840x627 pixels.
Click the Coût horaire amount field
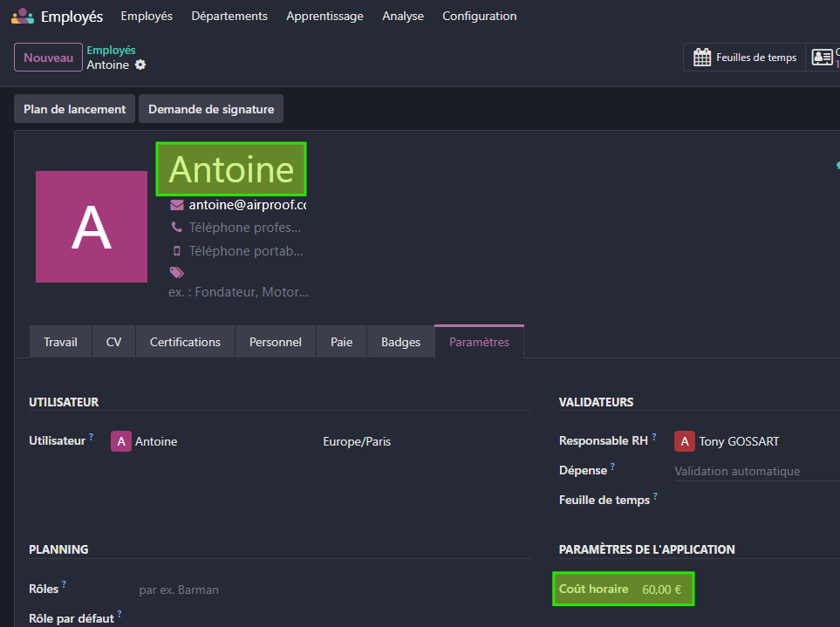click(662, 590)
